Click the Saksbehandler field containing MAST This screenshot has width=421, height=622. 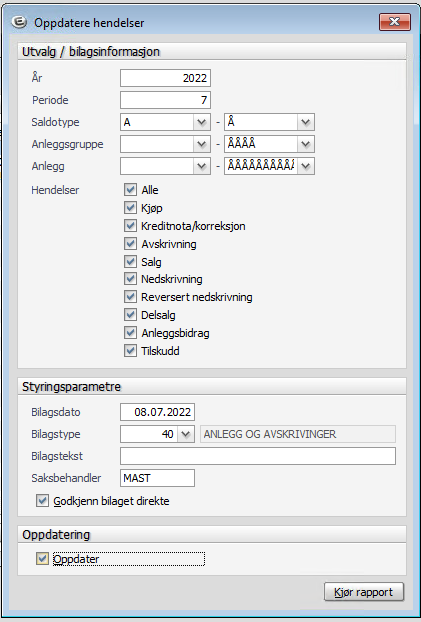157,478
